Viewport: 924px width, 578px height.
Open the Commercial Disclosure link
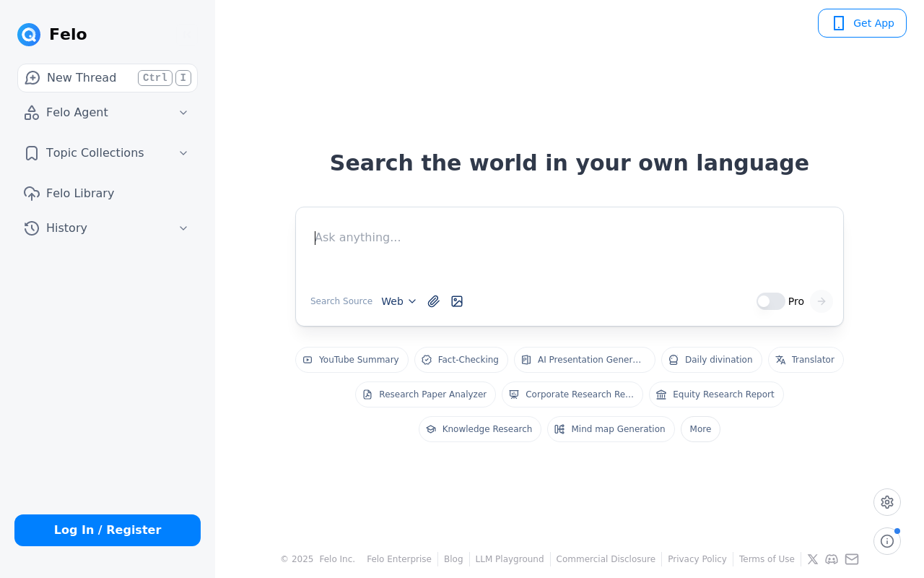pos(606,559)
